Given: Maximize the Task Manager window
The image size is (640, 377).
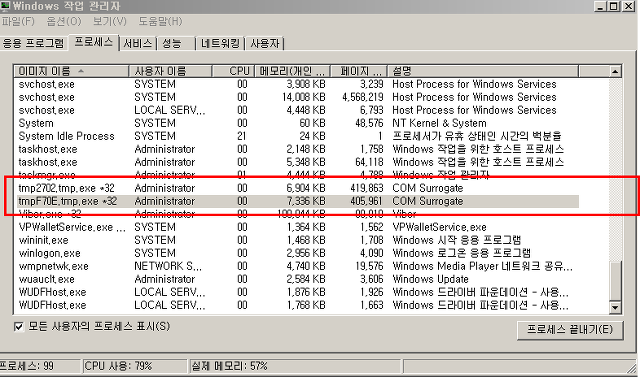Looking at the screenshot, I should [x=613, y=6].
